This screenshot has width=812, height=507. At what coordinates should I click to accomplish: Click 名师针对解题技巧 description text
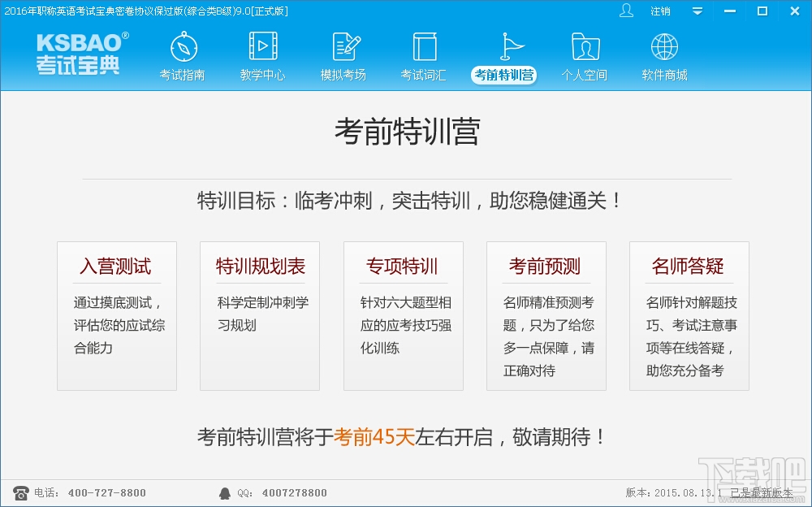point(692,336)
